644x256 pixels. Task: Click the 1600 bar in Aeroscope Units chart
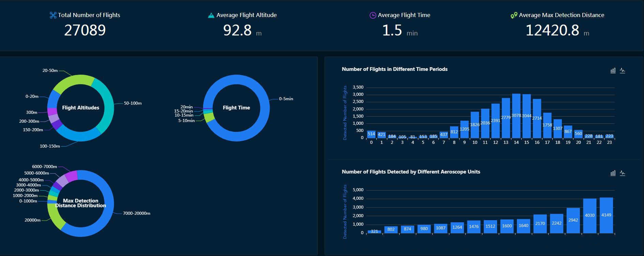click(507, 226)
